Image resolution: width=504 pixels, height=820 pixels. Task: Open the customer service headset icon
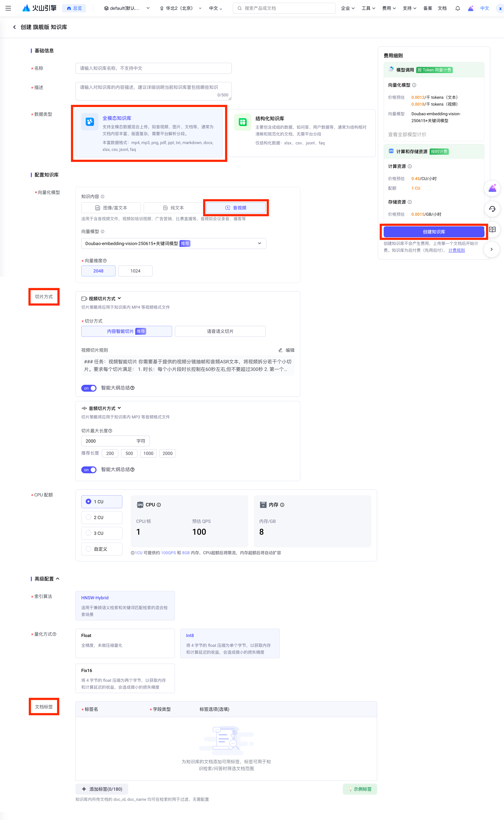[x=492, y=209]
